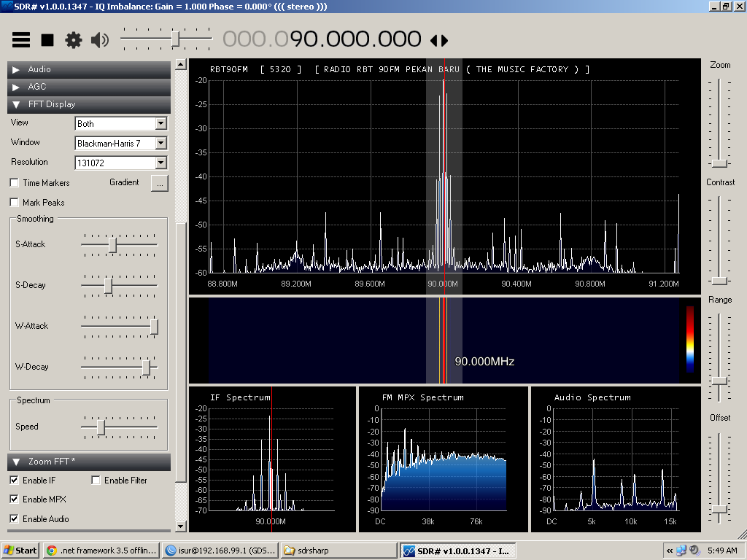The height and width of the screenshot is (560, 747).
Task: Open the Window dropdown Blackman-Harris 7
Action: pos(120,143)
